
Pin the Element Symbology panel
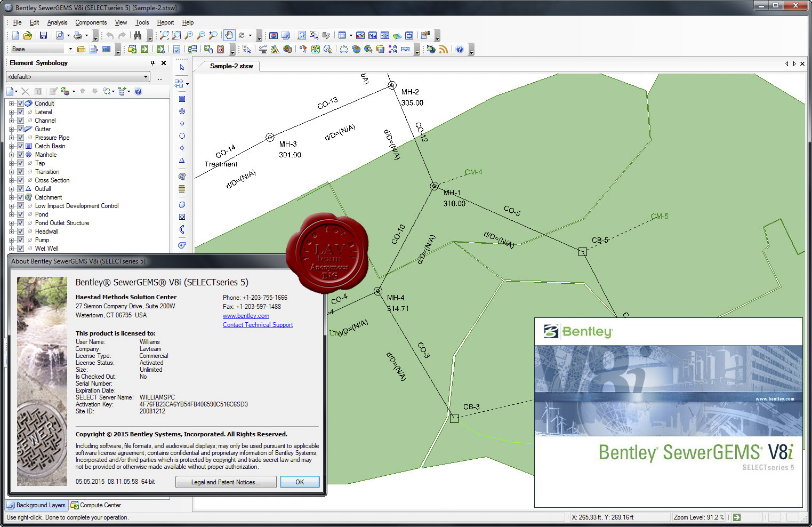[152, 63]
